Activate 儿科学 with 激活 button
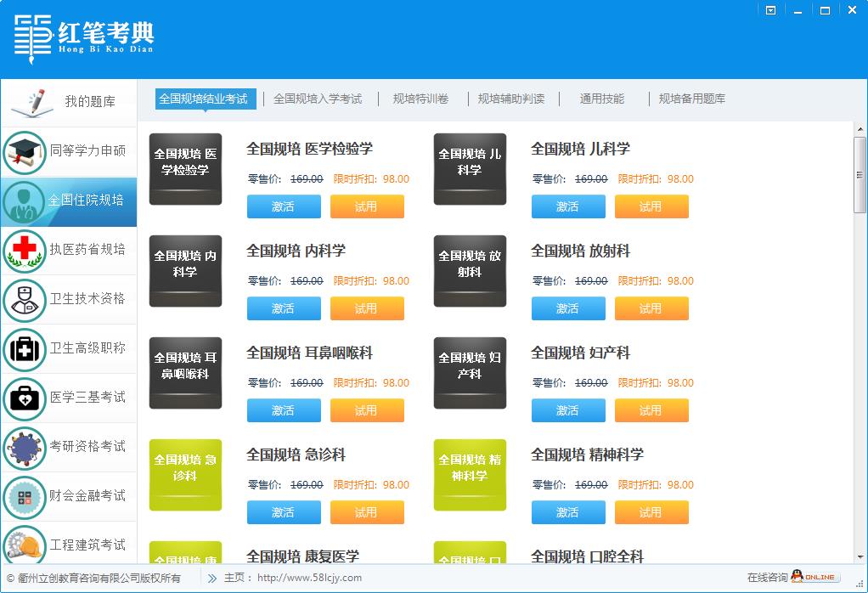868x593 pixels. click(568, 206)
